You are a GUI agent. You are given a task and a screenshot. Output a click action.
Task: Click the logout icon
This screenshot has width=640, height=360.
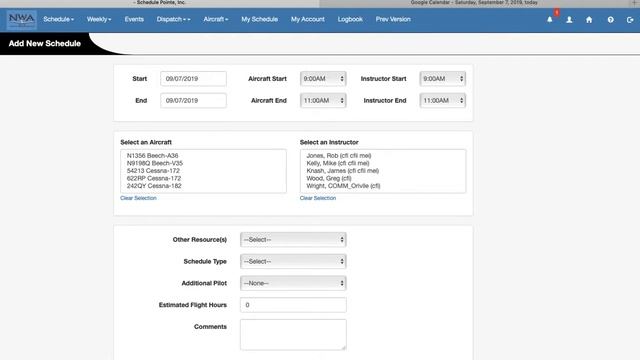[630, 20]
